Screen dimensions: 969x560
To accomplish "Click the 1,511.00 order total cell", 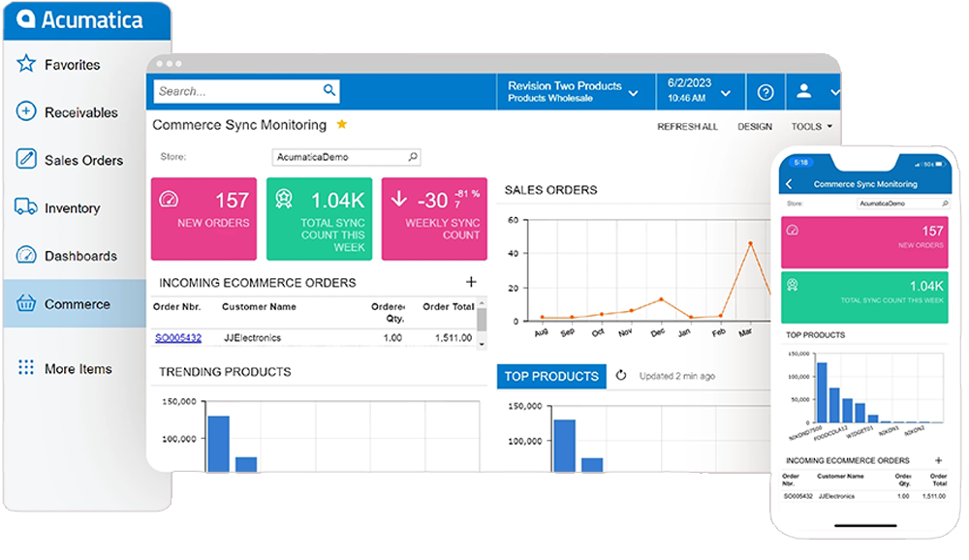I will [453, 337].
